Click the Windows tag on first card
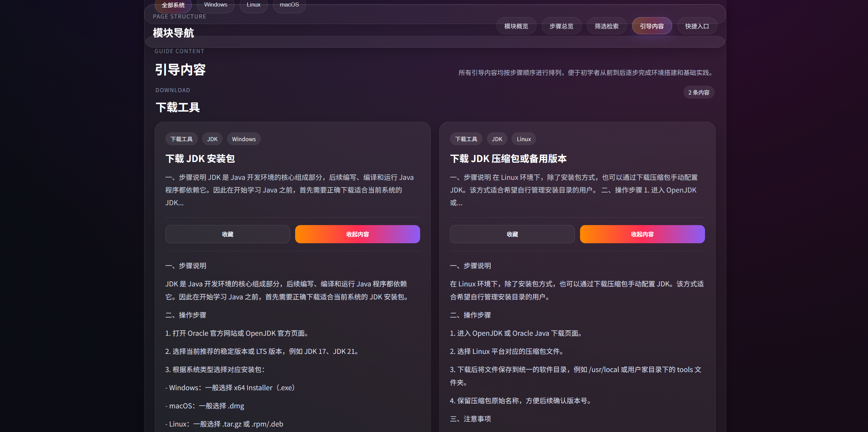 pyautogui.click(x=244, y=139)
